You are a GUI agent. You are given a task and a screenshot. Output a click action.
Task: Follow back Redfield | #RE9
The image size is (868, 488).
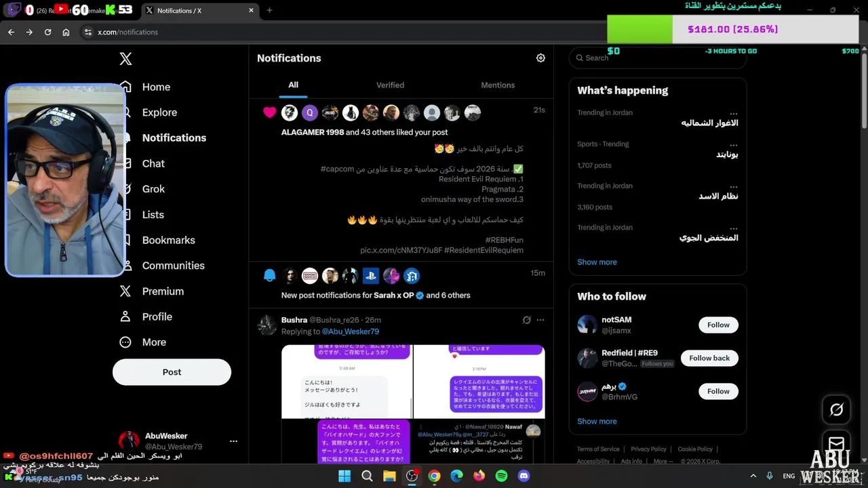tap(709, 358)
